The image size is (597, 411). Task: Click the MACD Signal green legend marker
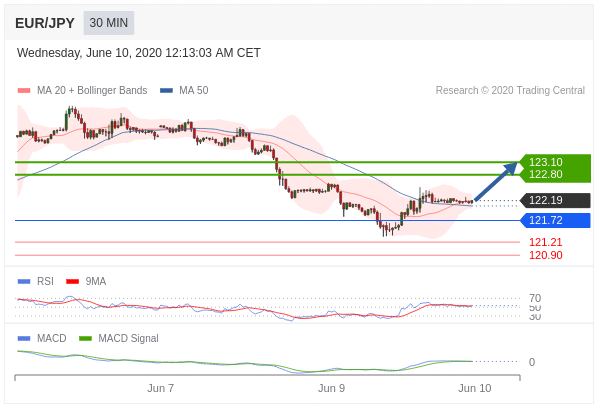click(85, 338)
